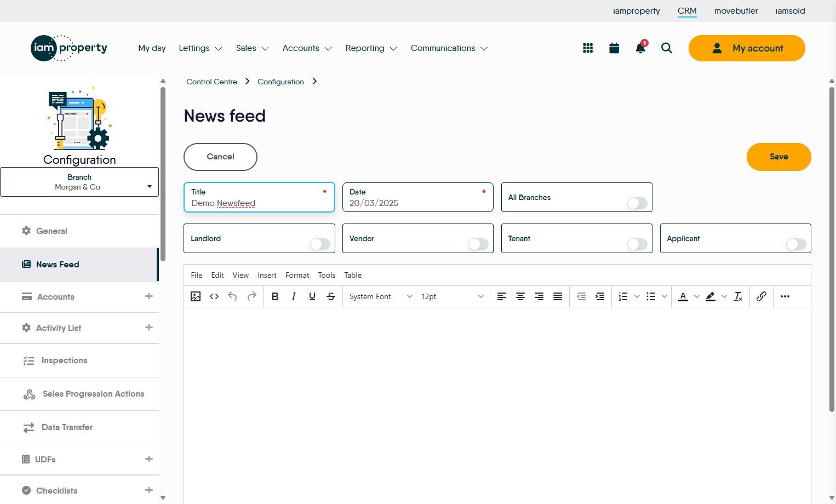This screenshot has height=504, width=836.
Task: Save the news feed entry
Action: [x=778, y=157]
